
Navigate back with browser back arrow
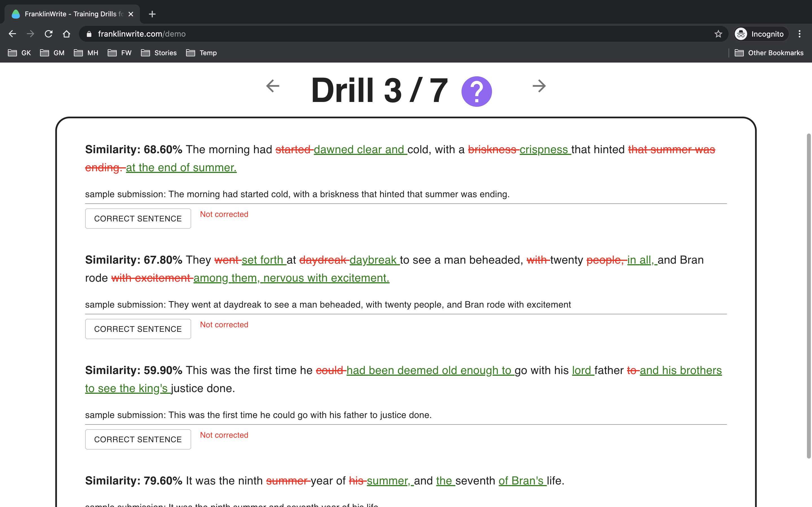[x=12, y=34]
